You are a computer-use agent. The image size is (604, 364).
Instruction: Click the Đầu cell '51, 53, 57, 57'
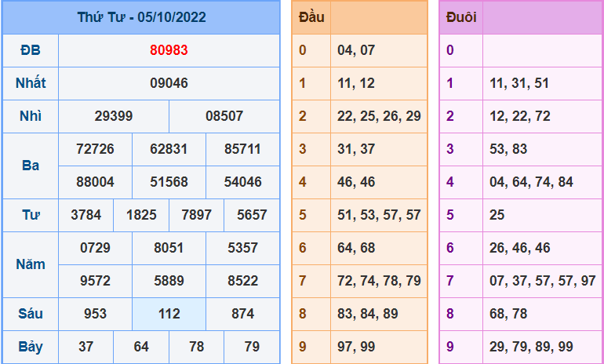(379, 215)
